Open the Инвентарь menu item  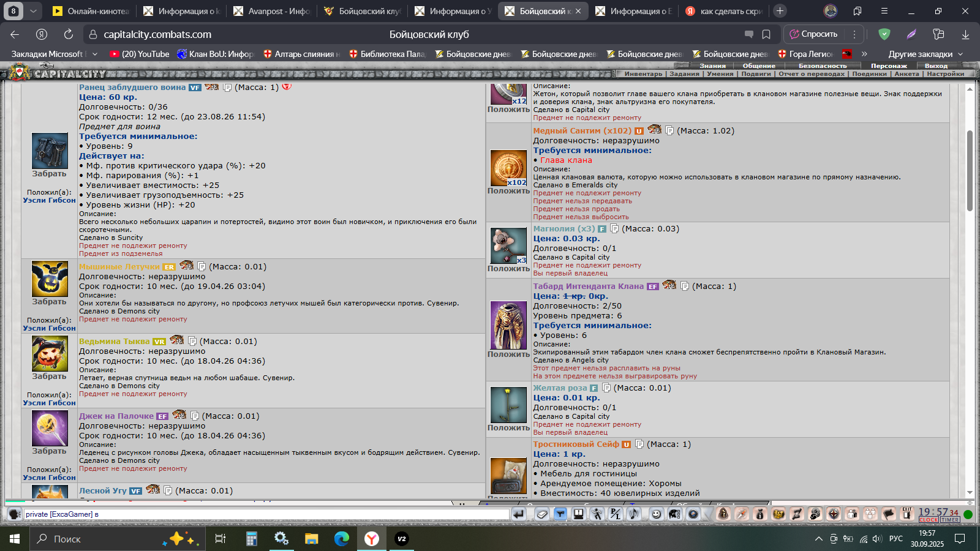click(x=643, y=74)
